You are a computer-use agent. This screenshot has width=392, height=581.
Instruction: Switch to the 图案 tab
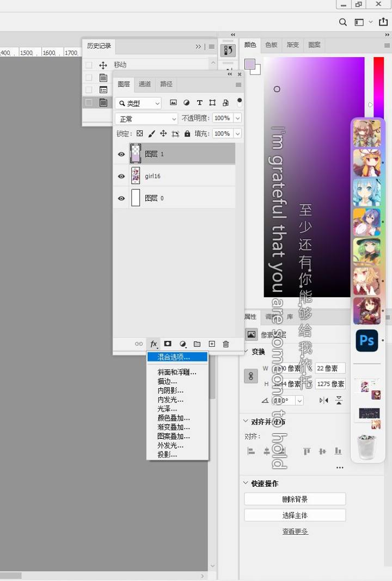pos(314,45)
